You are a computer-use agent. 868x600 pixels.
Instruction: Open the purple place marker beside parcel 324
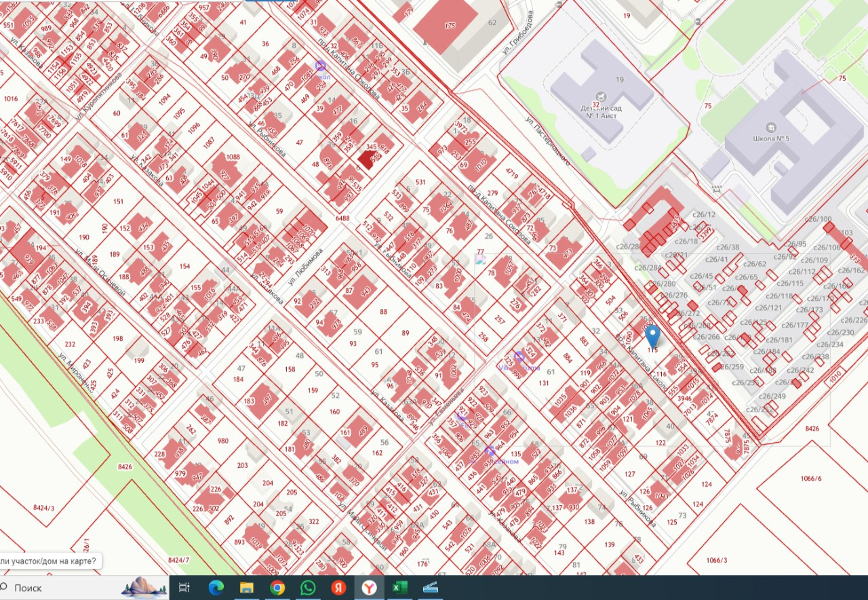coord(519,356)
